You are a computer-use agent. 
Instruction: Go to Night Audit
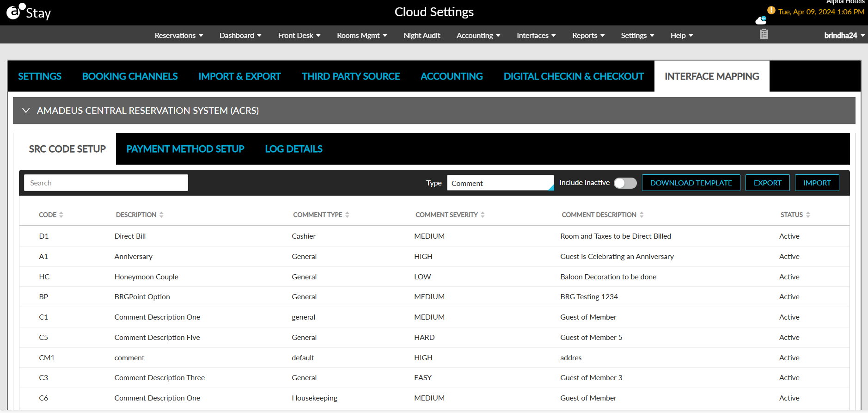tap(422, 35)
